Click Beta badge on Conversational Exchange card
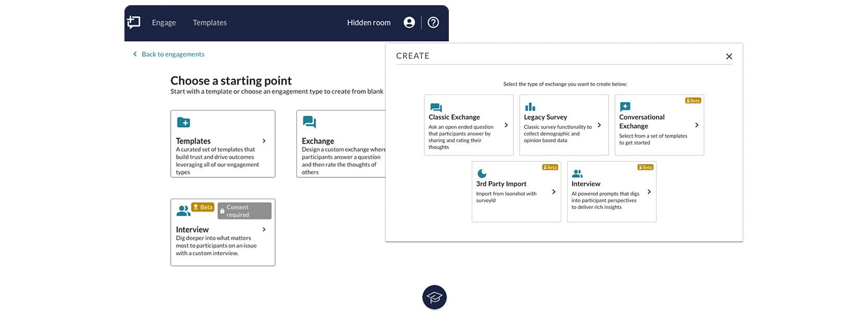 (693, 101)
